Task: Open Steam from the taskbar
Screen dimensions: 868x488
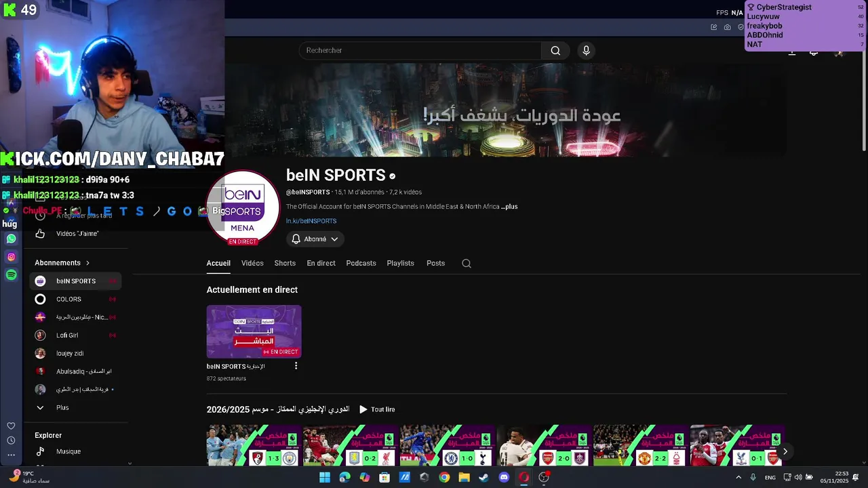Action: (484, 477)
